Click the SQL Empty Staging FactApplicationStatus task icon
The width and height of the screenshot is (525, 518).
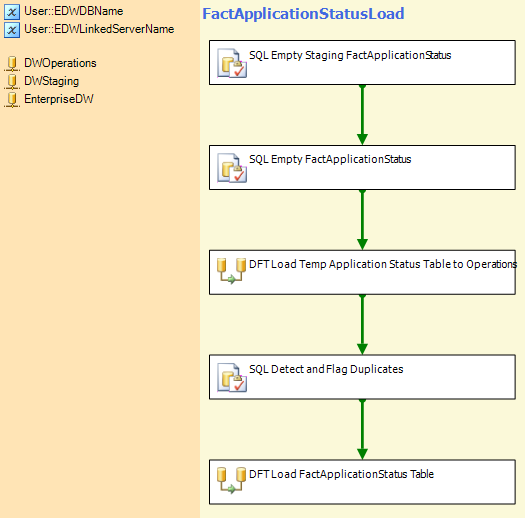tap(232, 63)
